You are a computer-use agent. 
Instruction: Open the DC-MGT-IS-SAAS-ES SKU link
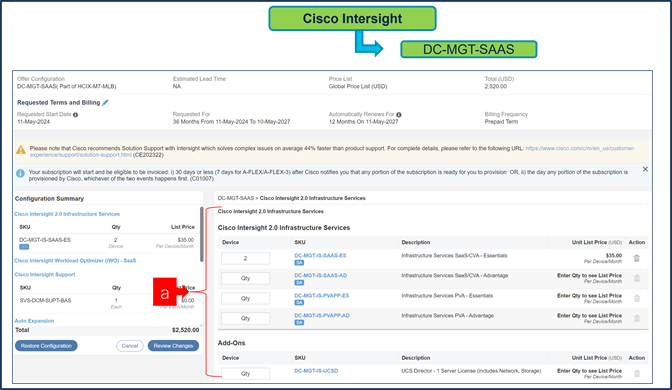tap(320, 255)
